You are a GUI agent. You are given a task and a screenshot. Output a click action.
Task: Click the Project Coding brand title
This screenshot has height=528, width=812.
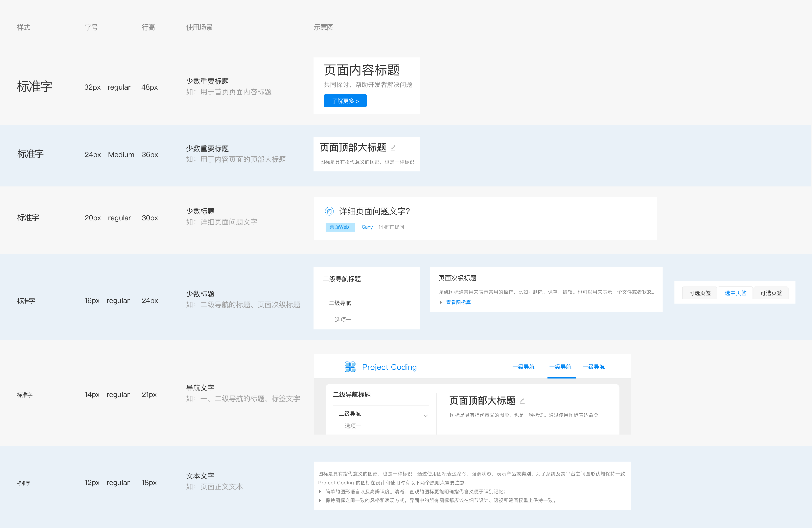pos(389,367)
